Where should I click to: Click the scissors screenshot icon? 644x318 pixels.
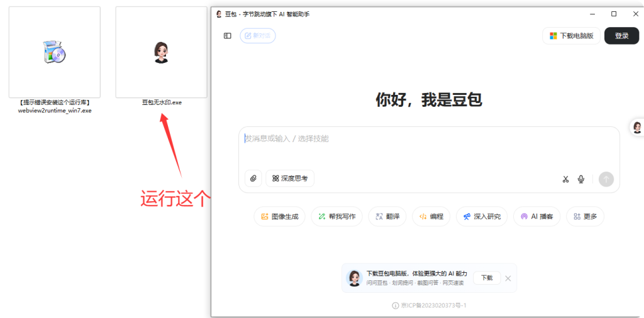pyautogui.click(x=565, y=179)
